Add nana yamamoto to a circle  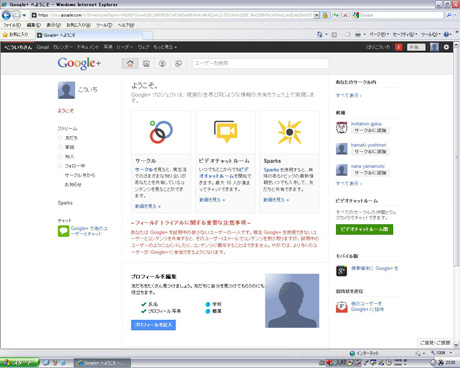coord(370,173)
